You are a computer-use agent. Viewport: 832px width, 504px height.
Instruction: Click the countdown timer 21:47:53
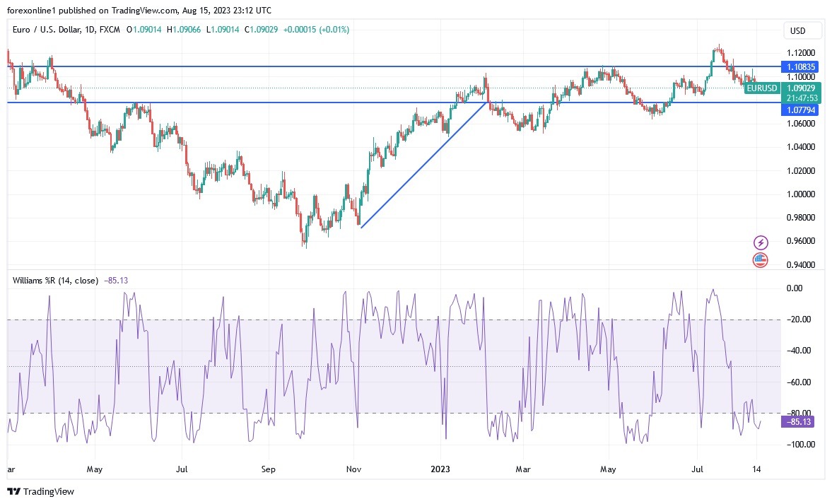[x=801, y=98]
